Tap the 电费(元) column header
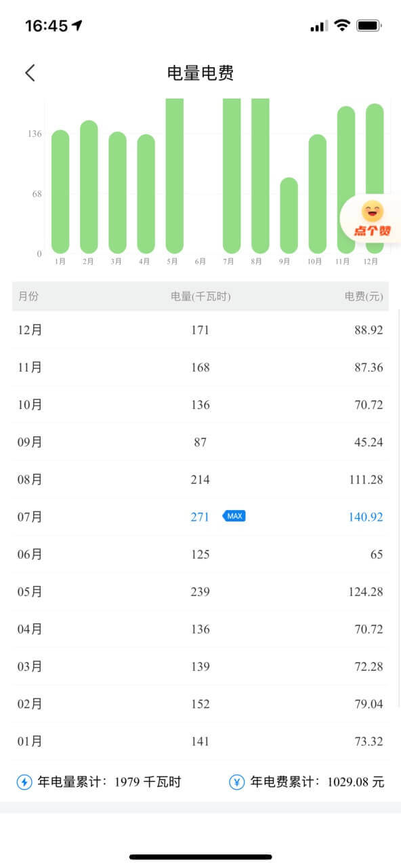The image size is (401, 868). click(364, 296)
